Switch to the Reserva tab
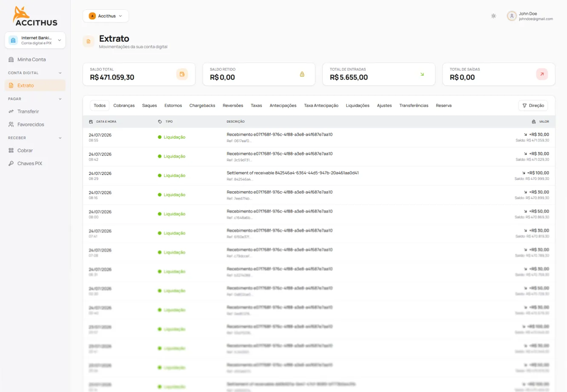 point(444,106)
